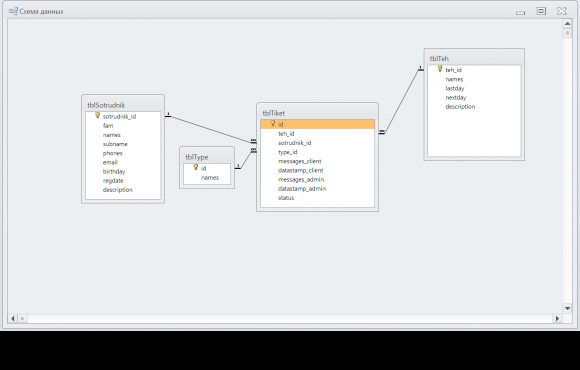580x370 pixels.
Task: Click the horizontal scrollbar left arrow
Action: tap(13, 318)
